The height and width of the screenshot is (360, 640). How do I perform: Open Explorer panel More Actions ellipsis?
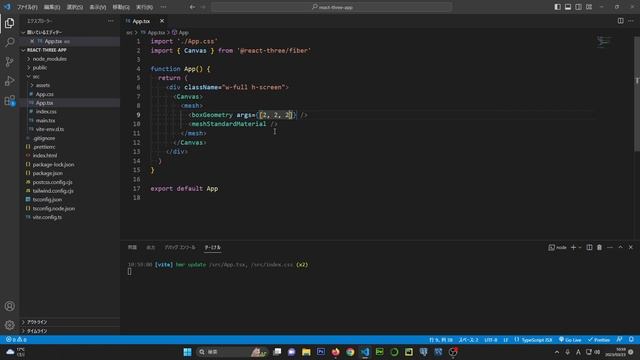click(x=111, y=21)
